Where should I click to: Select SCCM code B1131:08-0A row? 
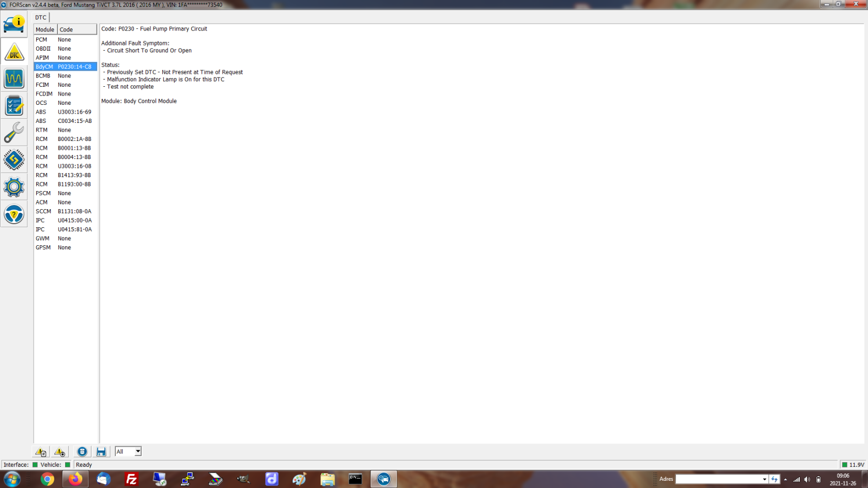coord(65,211)
